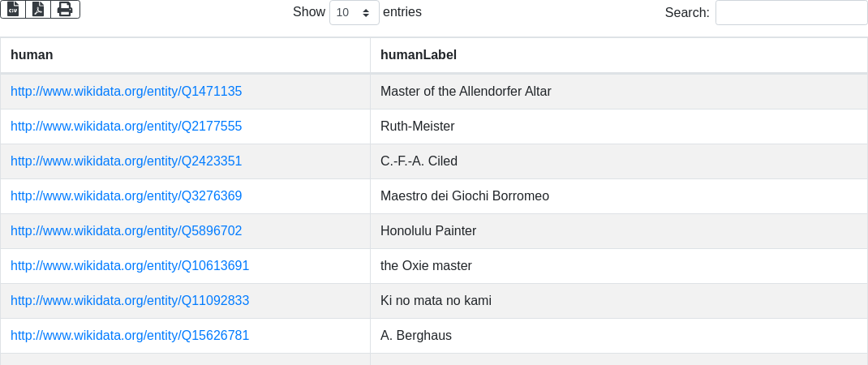Sort by the humanLabel column header

419,55
